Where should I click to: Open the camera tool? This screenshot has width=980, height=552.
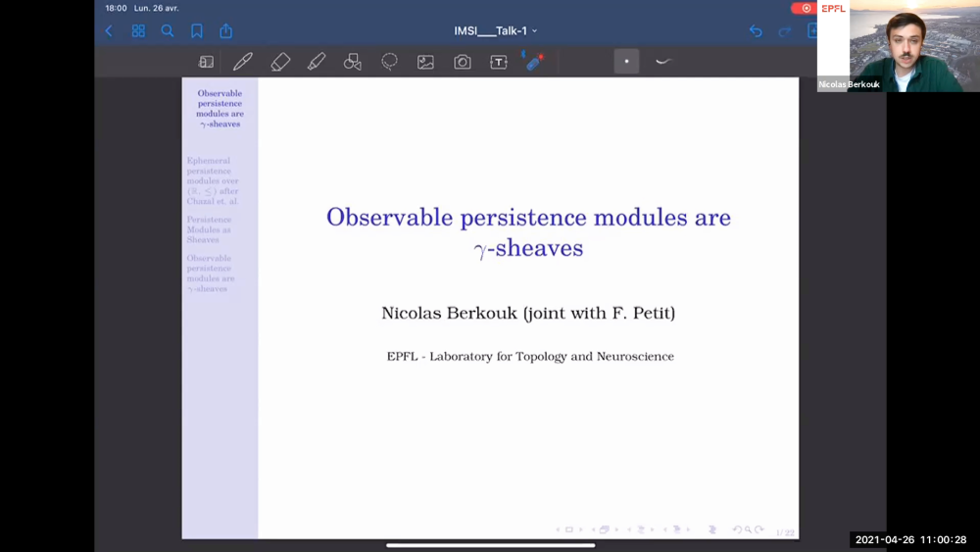[463, 61]
